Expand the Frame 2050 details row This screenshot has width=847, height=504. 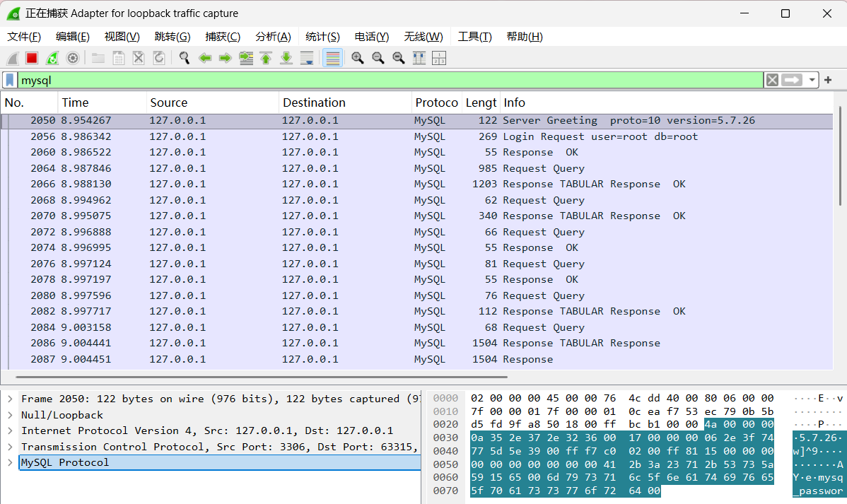pos(10,399)
